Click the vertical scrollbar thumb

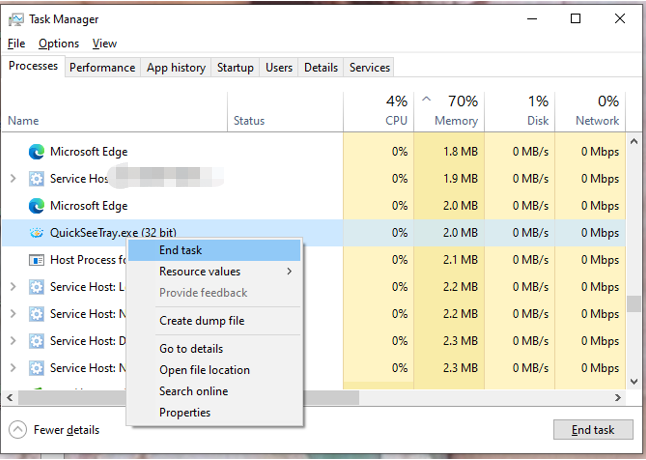click(634, 304)
